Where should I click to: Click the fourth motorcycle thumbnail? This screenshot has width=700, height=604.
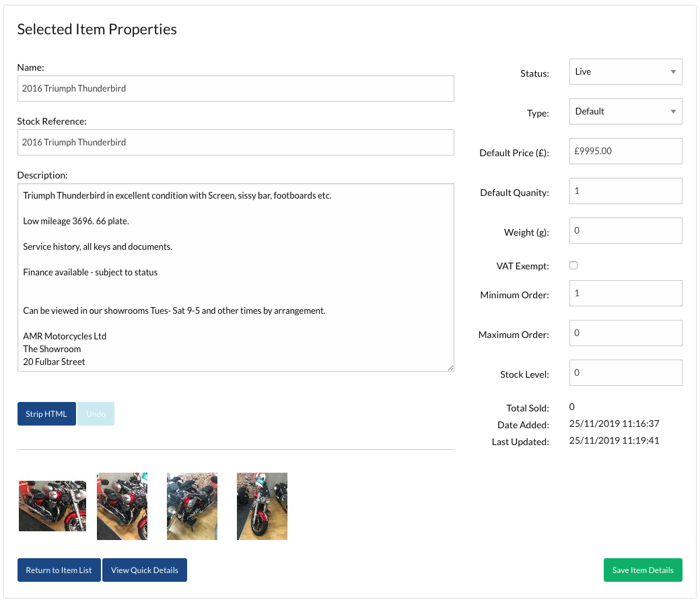click(262, 506)
